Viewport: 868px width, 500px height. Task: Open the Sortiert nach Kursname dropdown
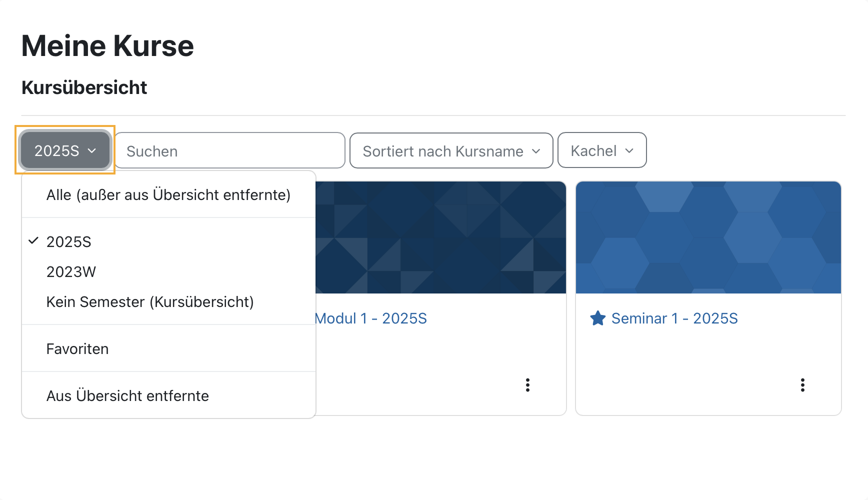(451, 150)
